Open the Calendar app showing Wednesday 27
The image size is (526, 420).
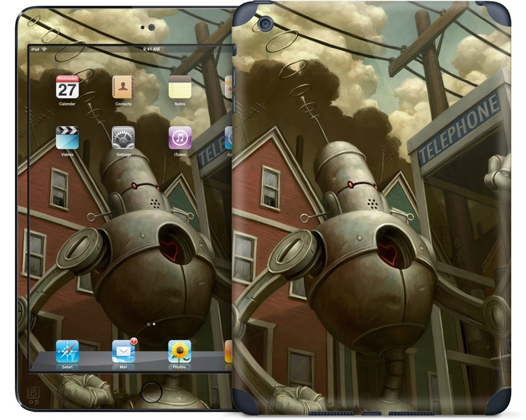click(x=67, y=87)
